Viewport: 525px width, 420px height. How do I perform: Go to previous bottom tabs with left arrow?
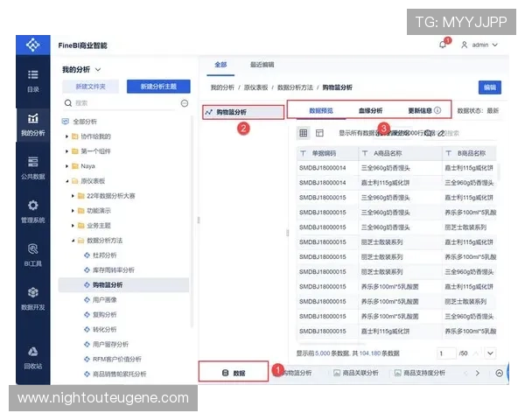[x=465, y=373]
